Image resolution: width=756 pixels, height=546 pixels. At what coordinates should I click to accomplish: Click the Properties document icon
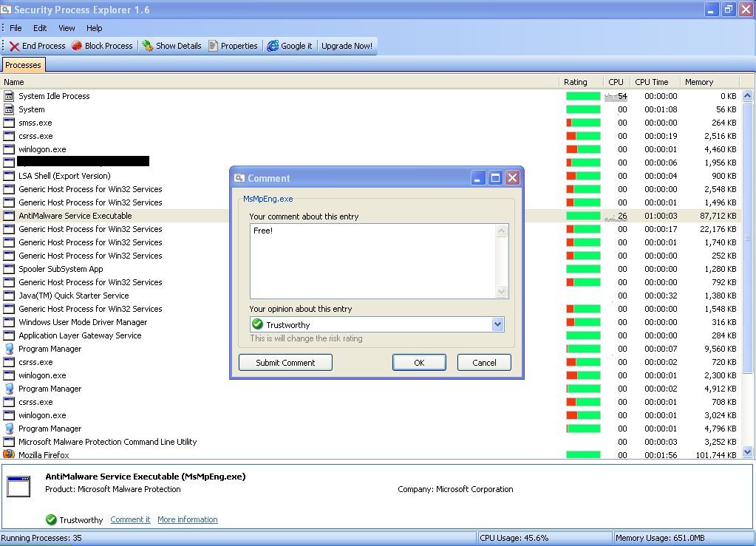(213, 46)
